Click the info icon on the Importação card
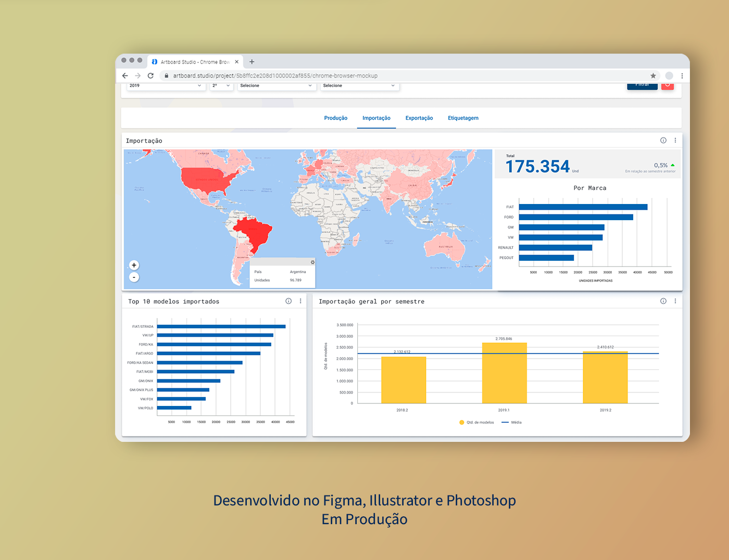Screen dimensions: 729x560 (x=663, y=140)
